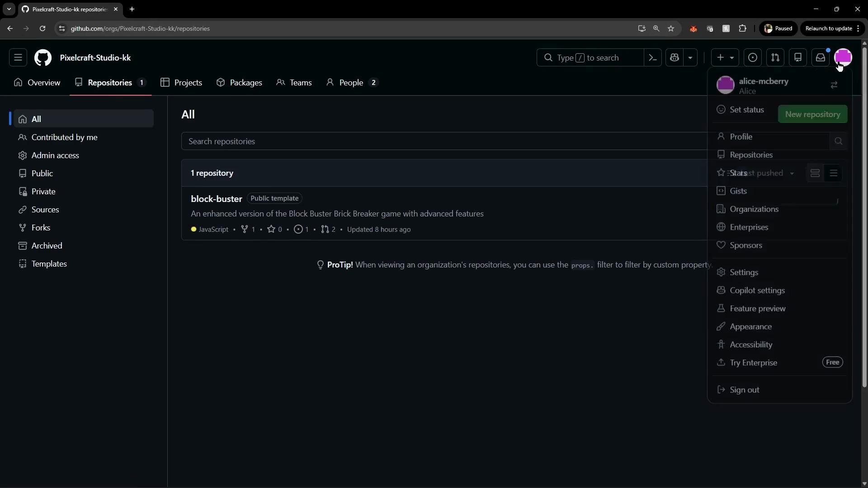This screenshot has height=488, width=868.
Task: Expand the Copilot dropdown arrow
Action: 690,57
